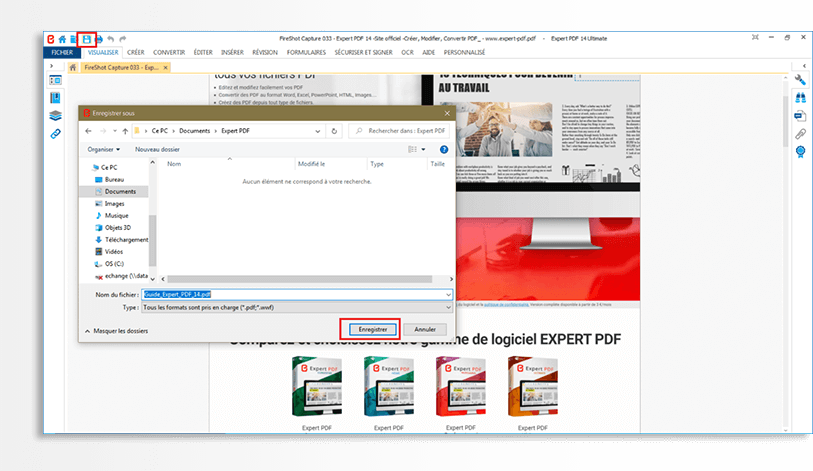The height and width of the screenshot is (471, 813).
Task: Open the AIDE ribbon tab
Action: point(429,52)
